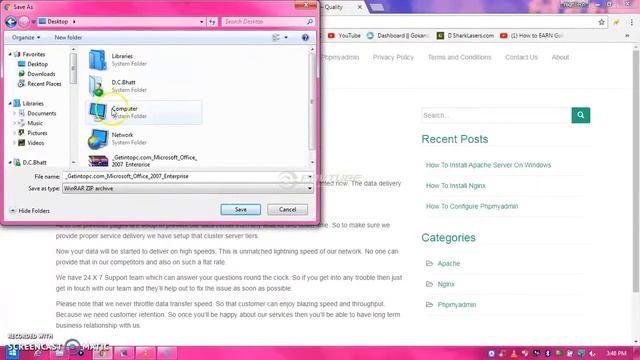Screen dimensions: 640x360
Task: Open the Organize dropdown menu
Action: tap(26, 38)
